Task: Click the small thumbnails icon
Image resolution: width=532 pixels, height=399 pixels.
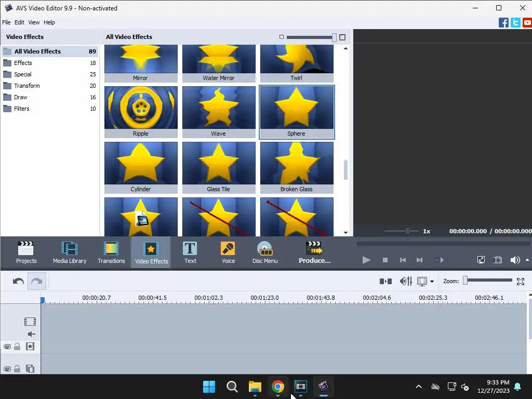Action: [x=281, y=37]
